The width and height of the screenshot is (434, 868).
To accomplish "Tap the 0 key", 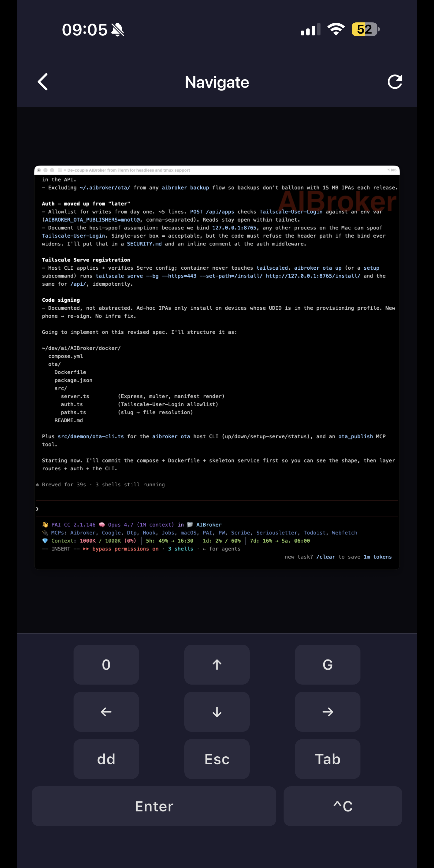I will point(106,665).
